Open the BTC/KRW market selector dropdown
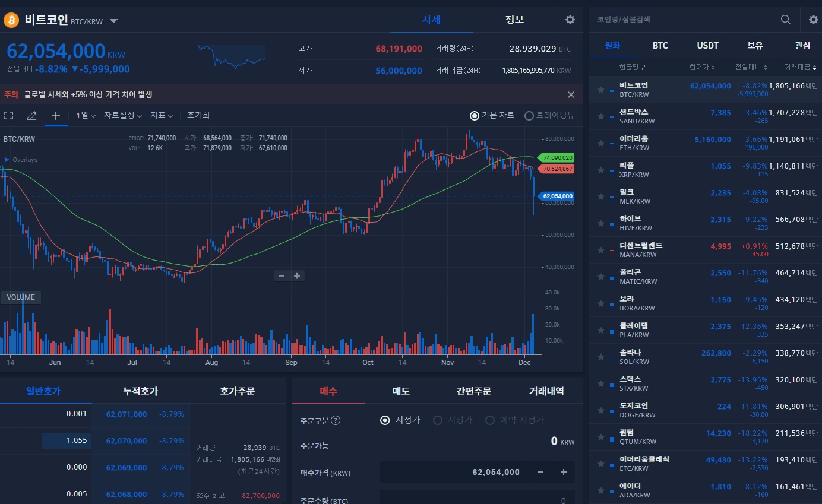 pos(113,21)
